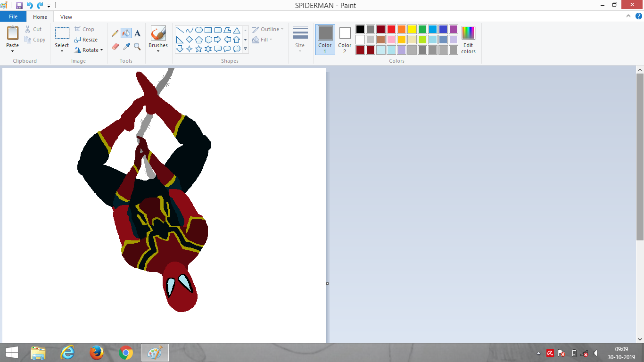Image resolution: width=644 pixels, height=362 pixels.
Task: Pick the purple color swatch
Action: click(x=454, y=29)
